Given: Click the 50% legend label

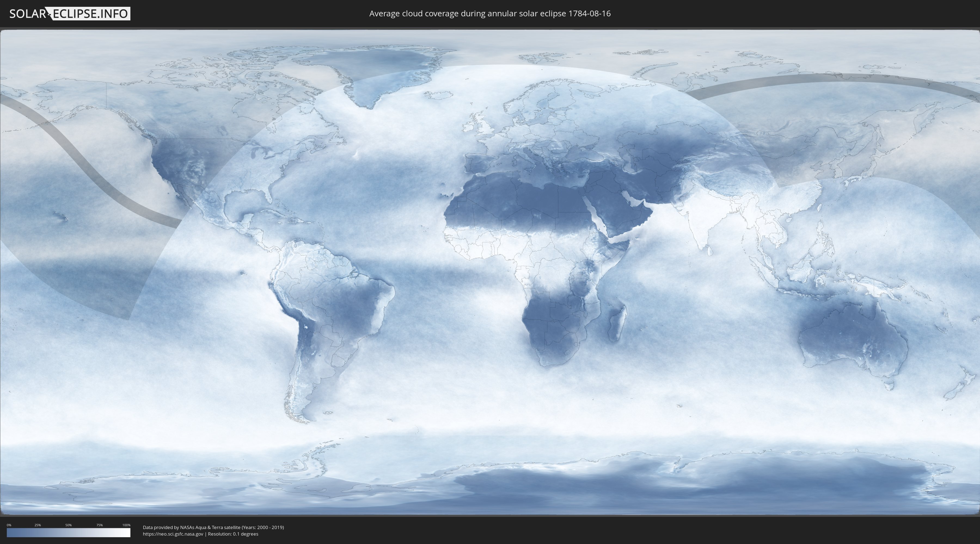Looking at the screenshot, I should (x=69, y=525).
